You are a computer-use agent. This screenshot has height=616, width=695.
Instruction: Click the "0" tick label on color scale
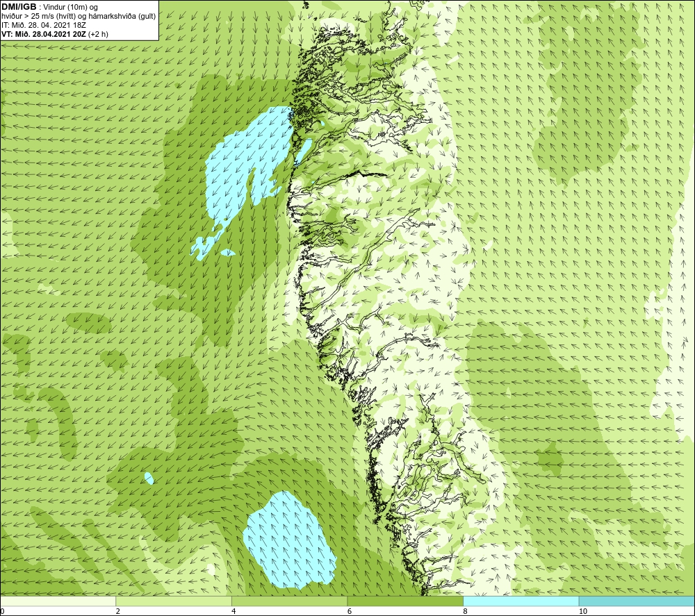click(x=2, y=611)
